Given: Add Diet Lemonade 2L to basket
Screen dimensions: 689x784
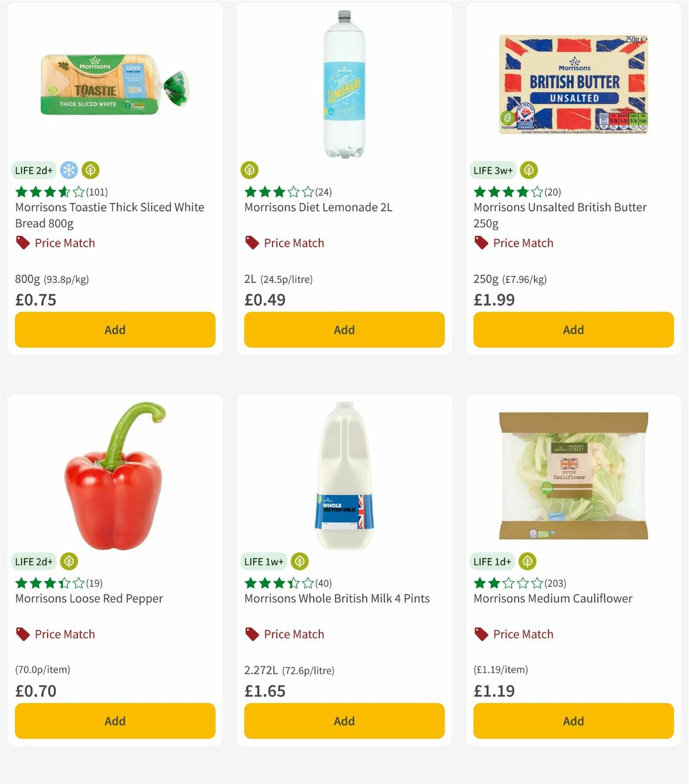Looking at the screenshot, I should click(344, 329).
